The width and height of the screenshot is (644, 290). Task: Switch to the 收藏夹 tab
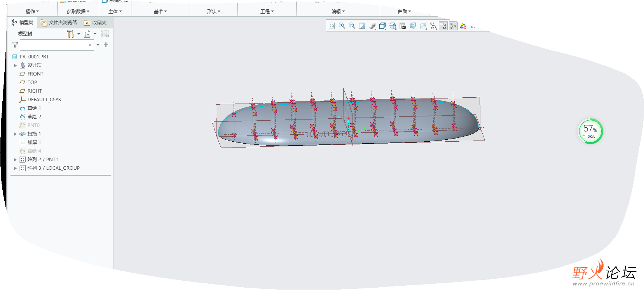click(95, 23)
